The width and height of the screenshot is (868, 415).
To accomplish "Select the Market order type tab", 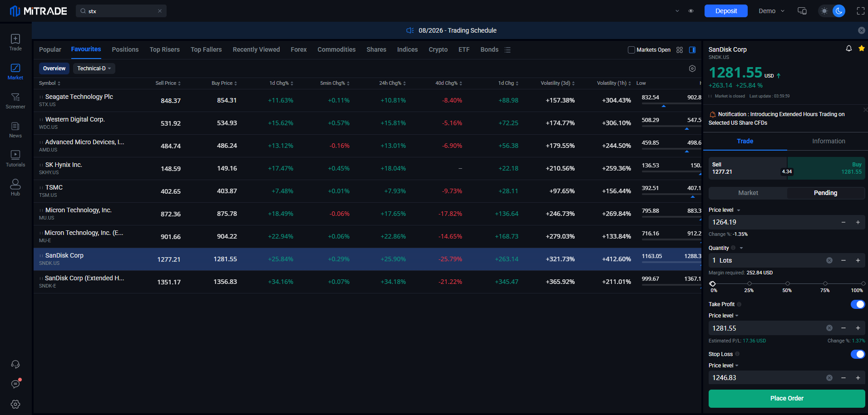I will coord(748,193).
